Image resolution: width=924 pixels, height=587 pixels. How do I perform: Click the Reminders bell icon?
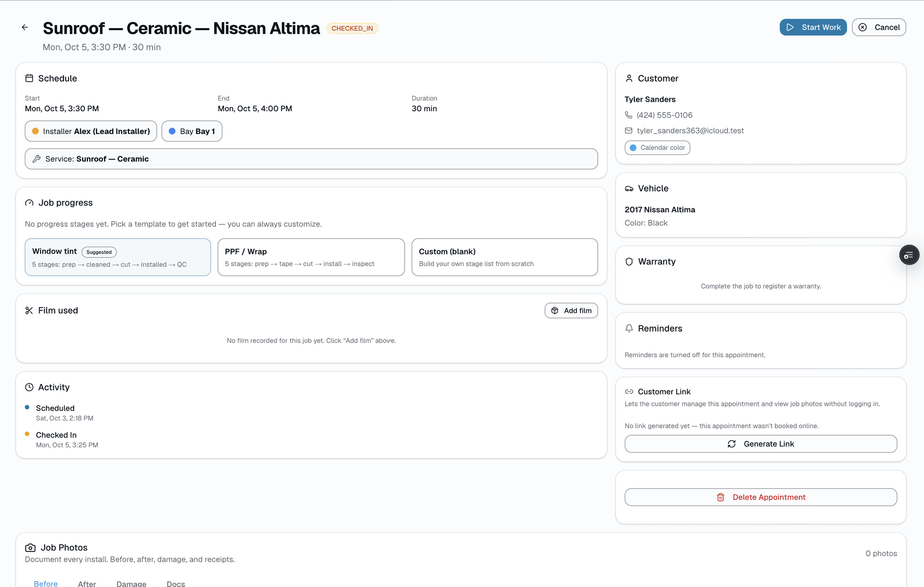[629, 328]
